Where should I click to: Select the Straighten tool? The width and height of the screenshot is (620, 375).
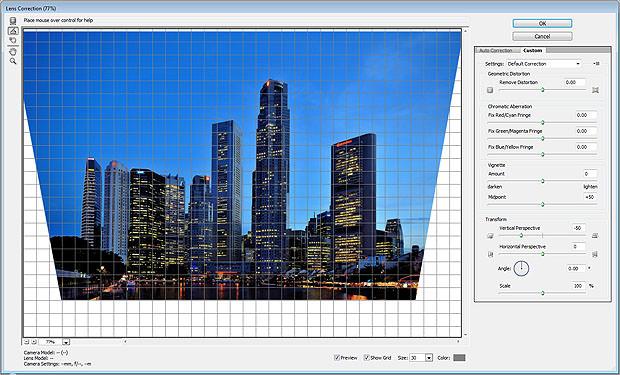(13, 31)
